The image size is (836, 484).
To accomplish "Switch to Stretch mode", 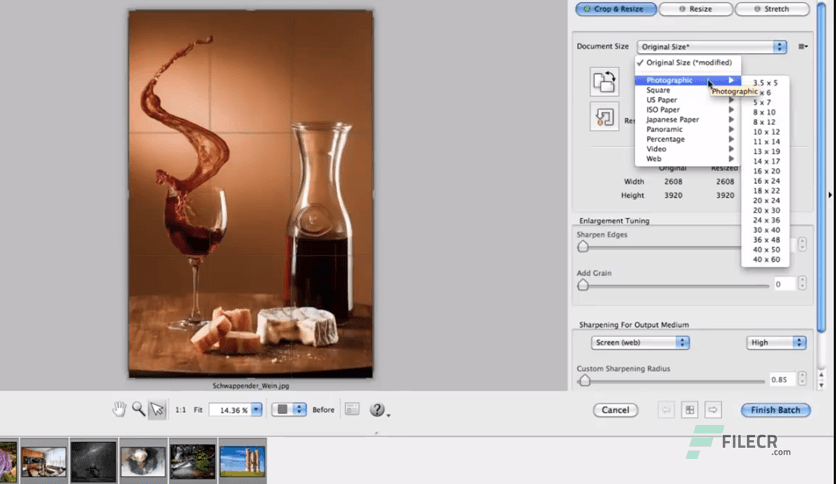I will click(772, 9).
